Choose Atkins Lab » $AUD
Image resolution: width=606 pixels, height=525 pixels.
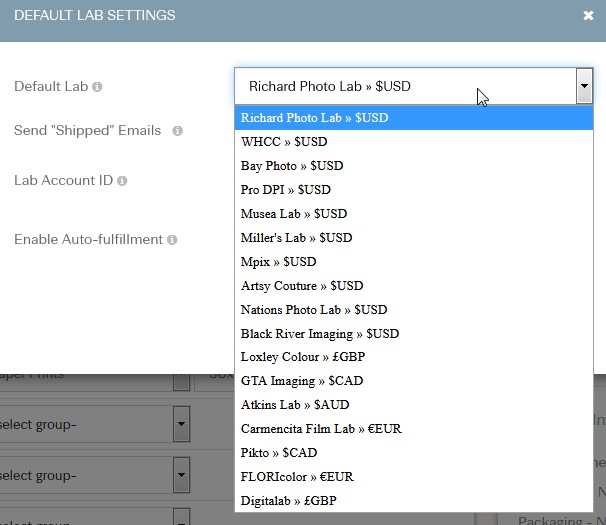tap(414, 405)
